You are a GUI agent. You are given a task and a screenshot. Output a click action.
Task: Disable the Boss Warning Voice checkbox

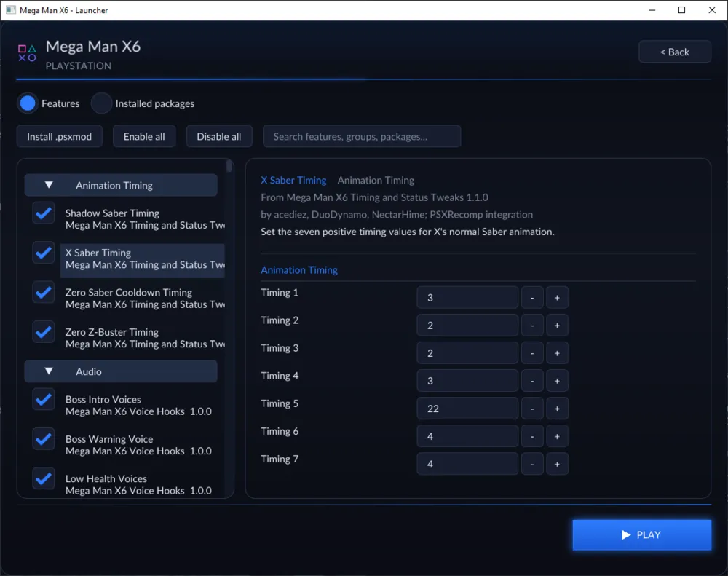[44, 439]
